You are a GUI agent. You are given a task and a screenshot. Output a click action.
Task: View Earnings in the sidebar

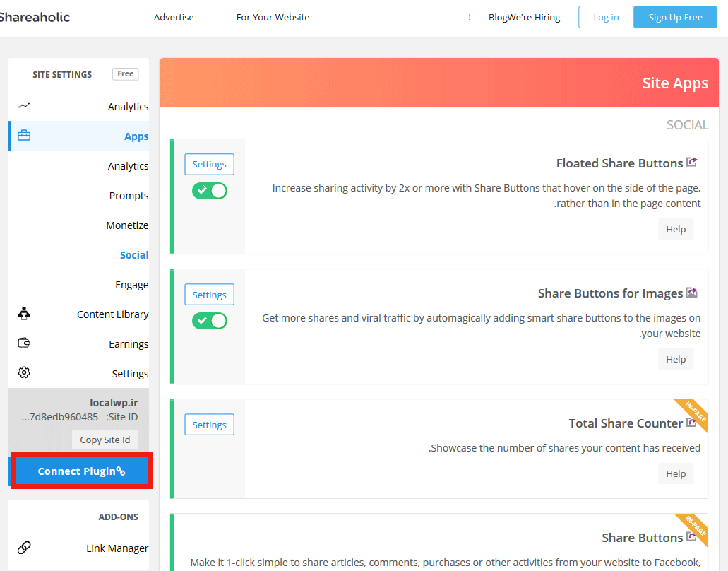pyautogui.click(x=129, y=344)
